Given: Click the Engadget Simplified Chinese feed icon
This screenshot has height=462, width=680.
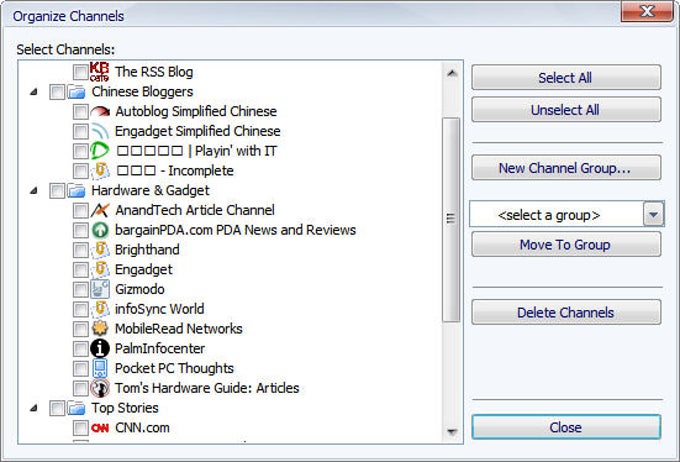Looking at the screenshot, I should coord(100,131).
